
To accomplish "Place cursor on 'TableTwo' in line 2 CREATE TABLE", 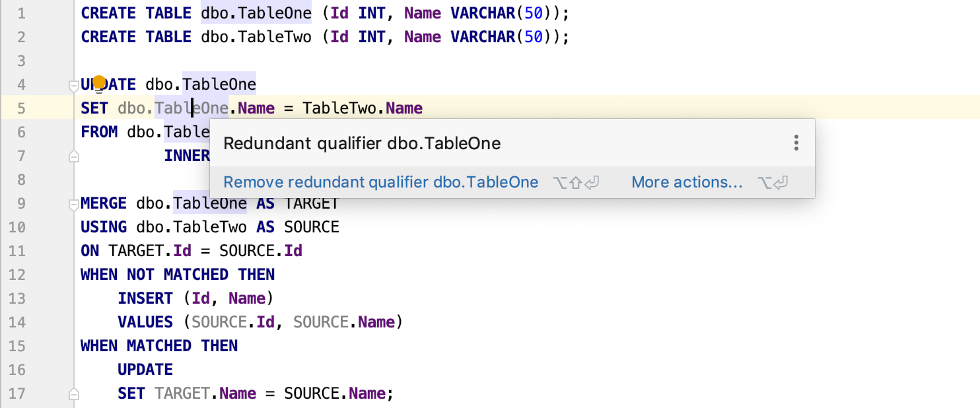I will click(x=274, y=37).
